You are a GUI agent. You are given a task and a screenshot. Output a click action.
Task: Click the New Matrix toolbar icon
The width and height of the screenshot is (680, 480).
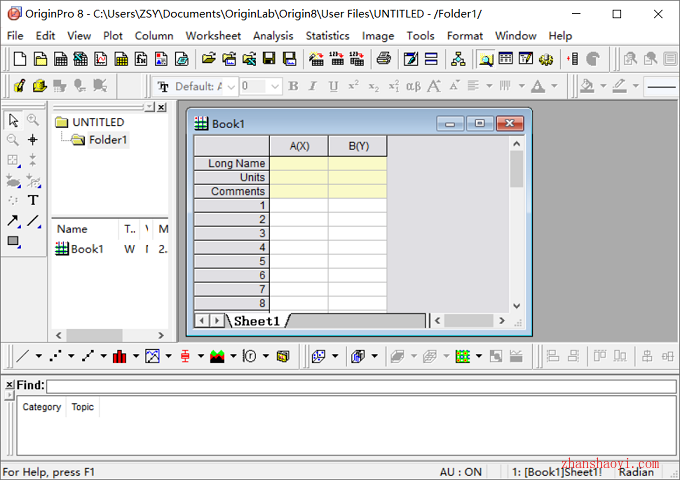point(121,59)
